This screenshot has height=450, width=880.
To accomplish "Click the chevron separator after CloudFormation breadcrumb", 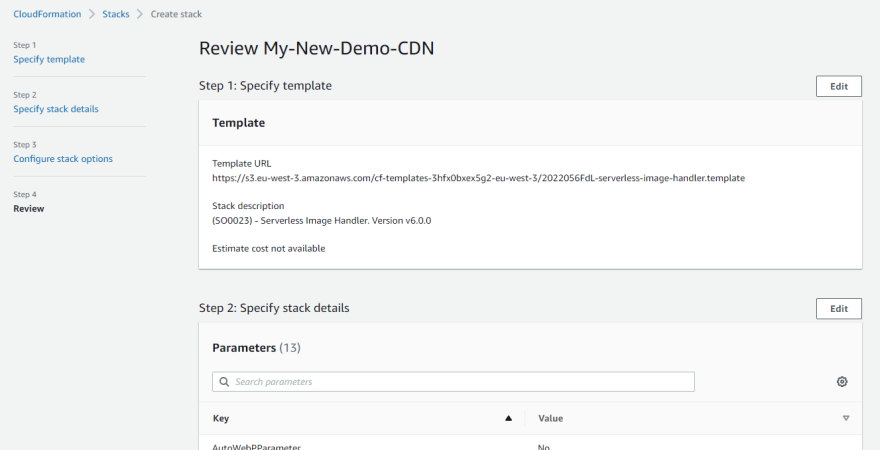I will tap(92, 14).
